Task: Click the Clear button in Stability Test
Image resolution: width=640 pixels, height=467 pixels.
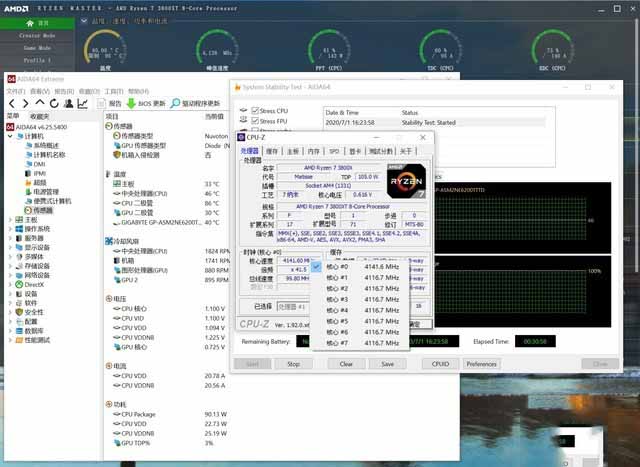Action: 346,364
